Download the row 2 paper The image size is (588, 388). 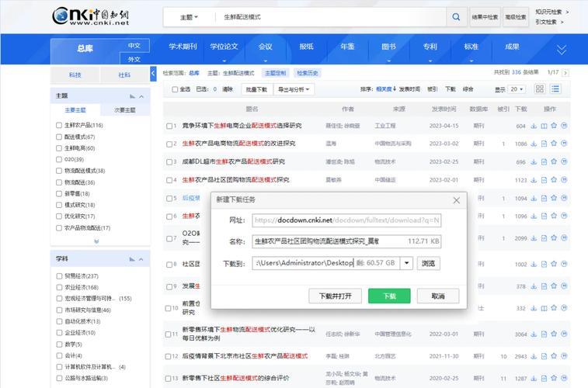(x=534, y=144)
